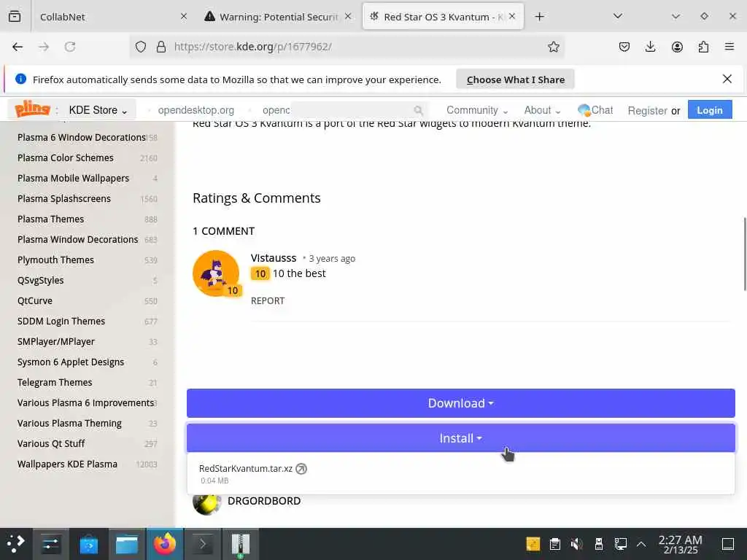Open the Konsole terminal from the taskbar

[203, 544]
